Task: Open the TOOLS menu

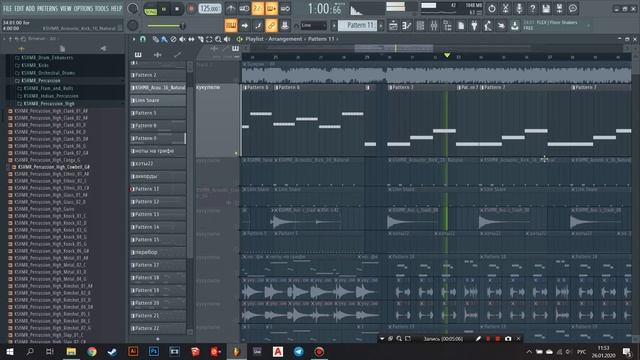Action: coord(102,8)
